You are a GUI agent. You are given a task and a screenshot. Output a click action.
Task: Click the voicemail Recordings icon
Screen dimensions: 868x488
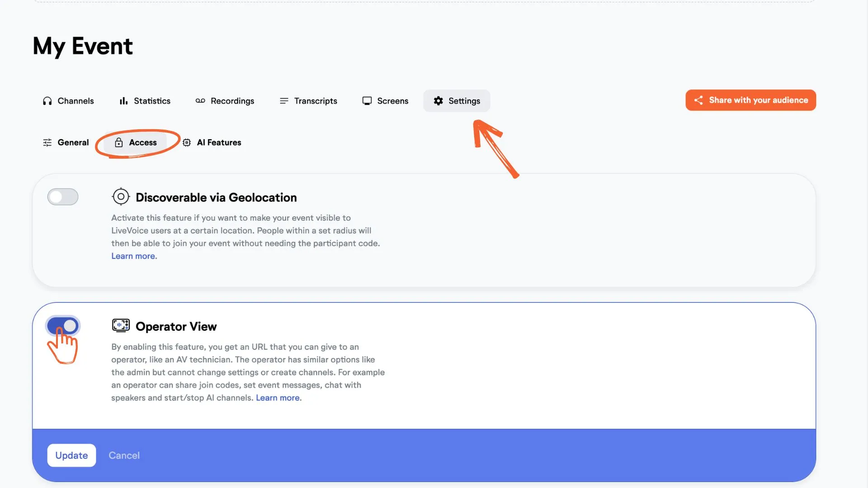200,101
